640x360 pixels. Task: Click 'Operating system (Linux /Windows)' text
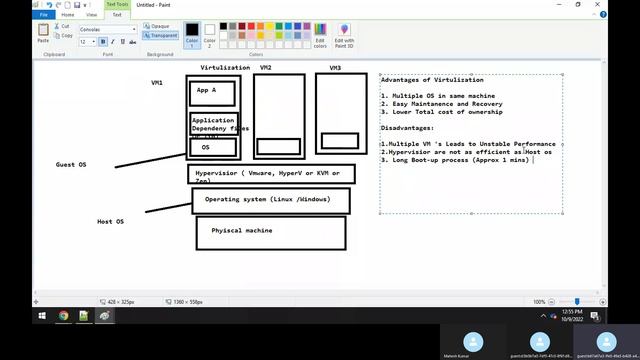coord(268,199)
